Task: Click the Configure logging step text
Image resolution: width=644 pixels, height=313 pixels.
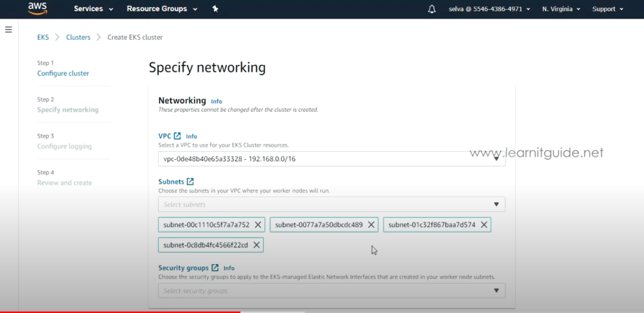Action: coord(64,146)
